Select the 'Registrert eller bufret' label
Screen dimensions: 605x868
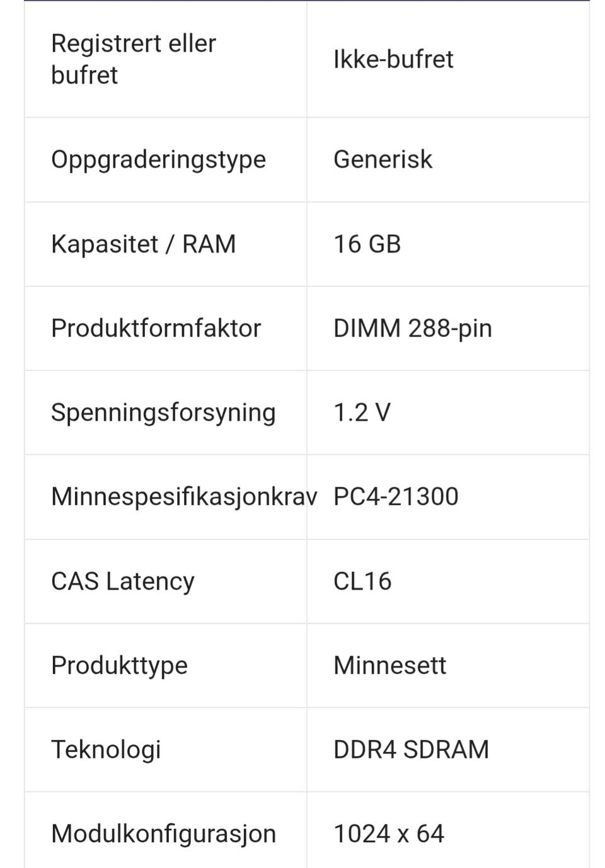[134, 59]
